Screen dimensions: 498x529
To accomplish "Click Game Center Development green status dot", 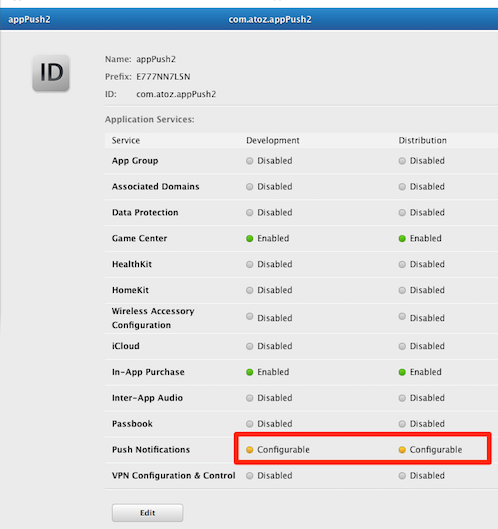I will [250, 239].
